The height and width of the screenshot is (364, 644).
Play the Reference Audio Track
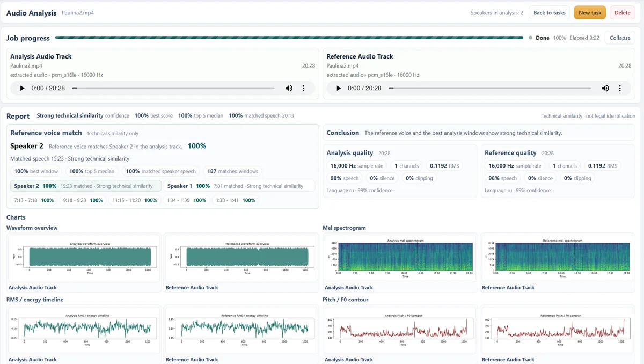pos(338,88)
